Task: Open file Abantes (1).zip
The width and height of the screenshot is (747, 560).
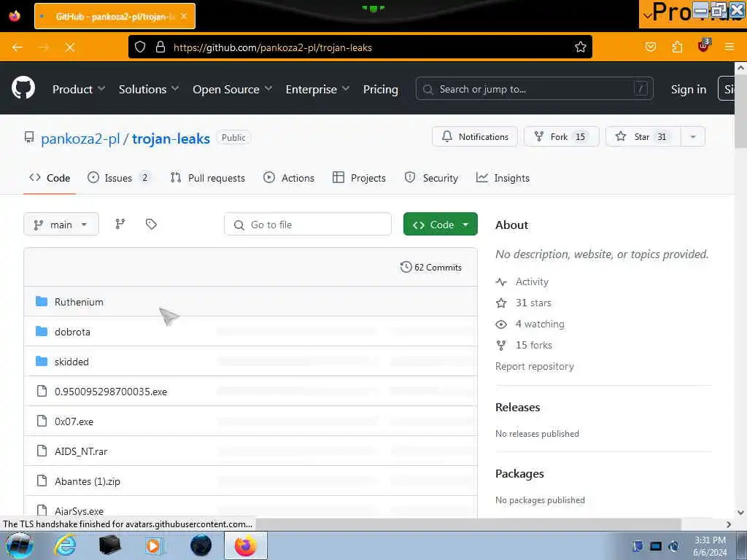Action: click(88, 481)
